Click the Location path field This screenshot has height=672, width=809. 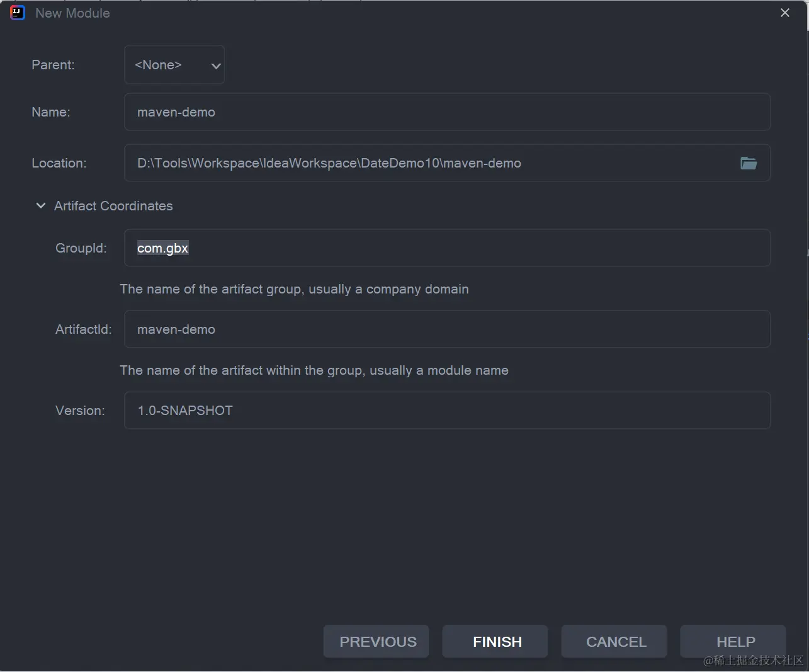pyautogui.click(x=447, y=163)
